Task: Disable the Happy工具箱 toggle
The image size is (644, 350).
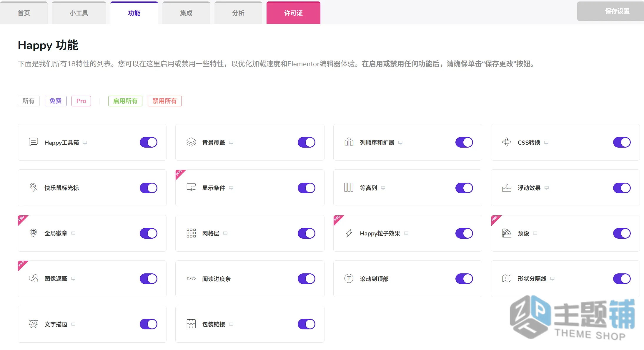Action: coord(149,142)
